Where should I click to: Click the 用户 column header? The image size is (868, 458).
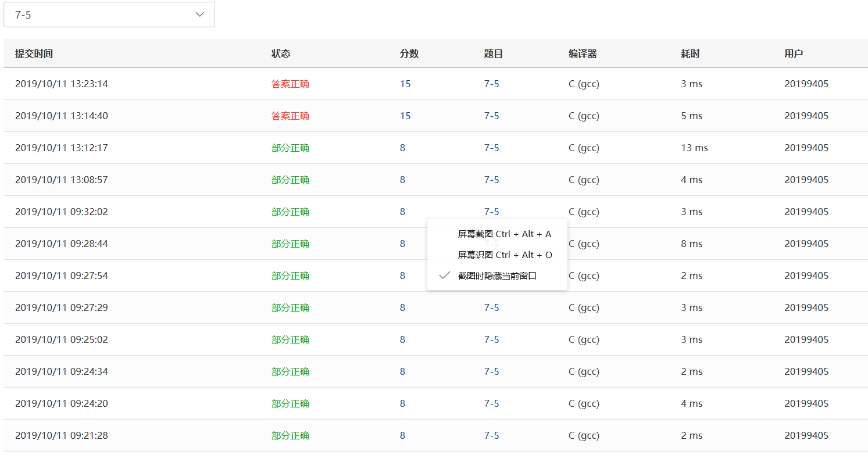click(794, 53)
